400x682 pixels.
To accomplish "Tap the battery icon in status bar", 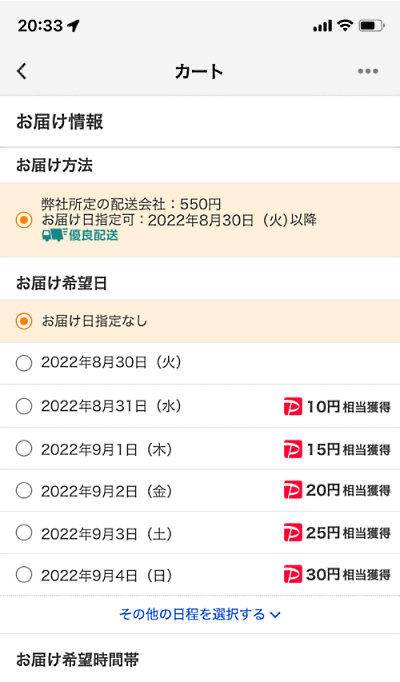I will [371, 26].
